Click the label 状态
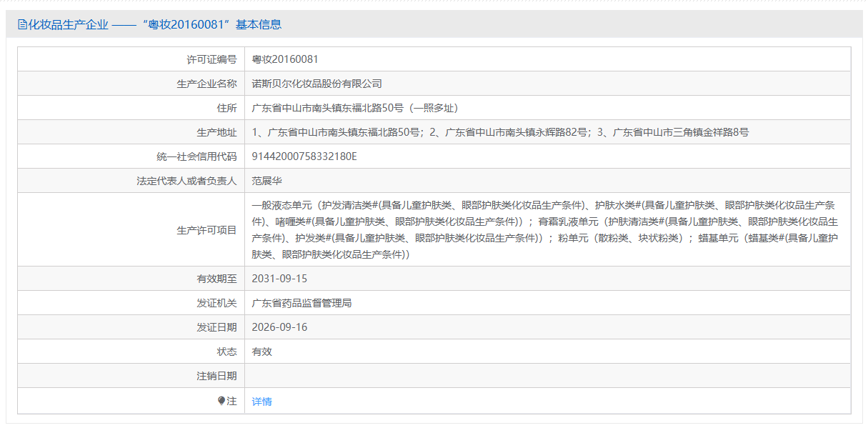 227,352
